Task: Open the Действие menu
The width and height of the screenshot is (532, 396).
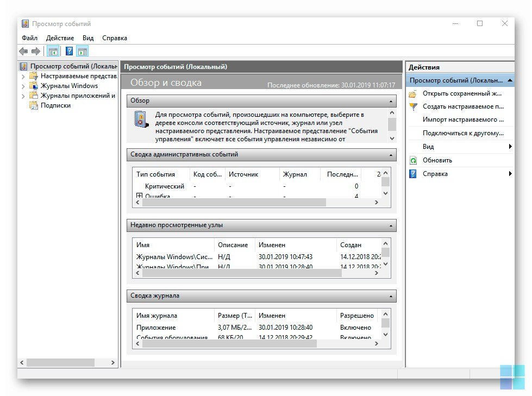Action: tap(60, 38)
